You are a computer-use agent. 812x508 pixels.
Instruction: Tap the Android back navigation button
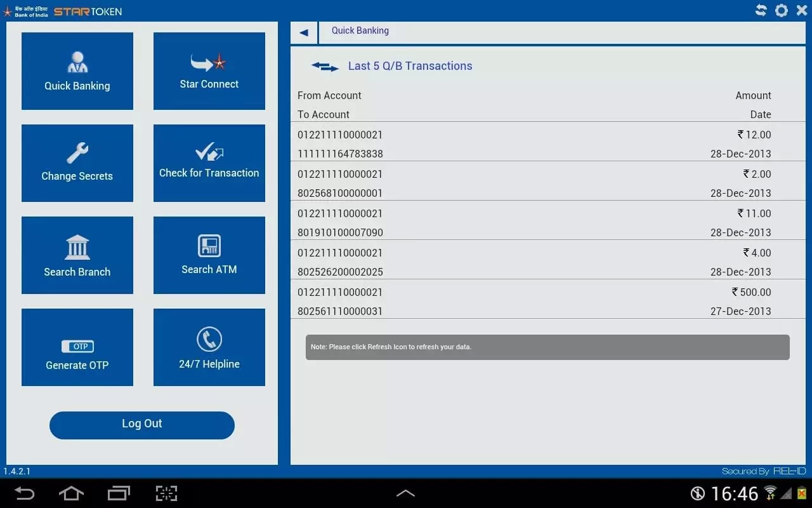point(25,493)
